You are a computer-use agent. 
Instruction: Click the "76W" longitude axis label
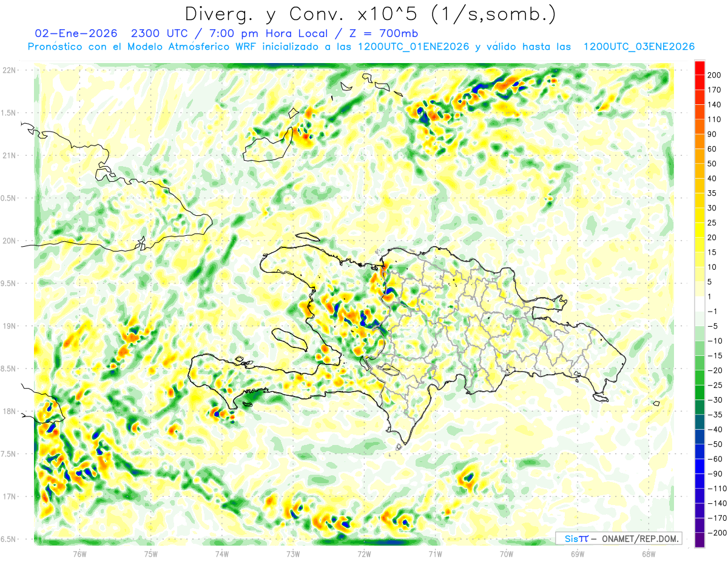click(79, 554)
